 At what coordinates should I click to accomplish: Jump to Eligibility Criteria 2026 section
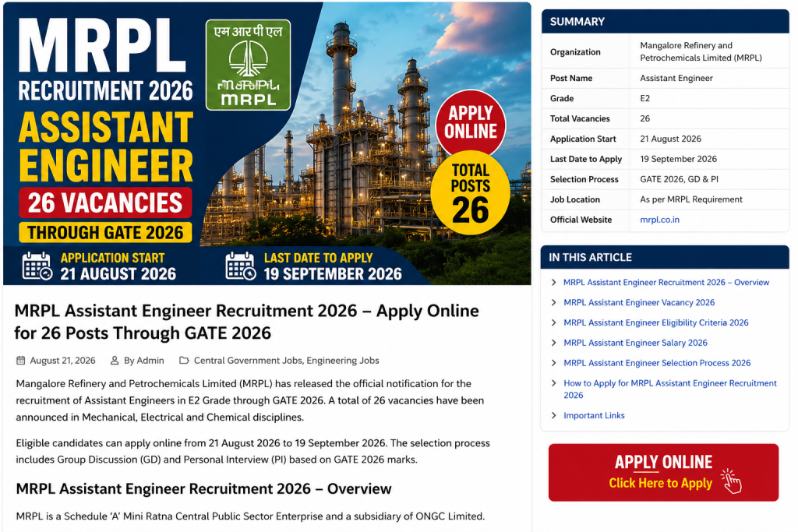click(x=656, y=322)
